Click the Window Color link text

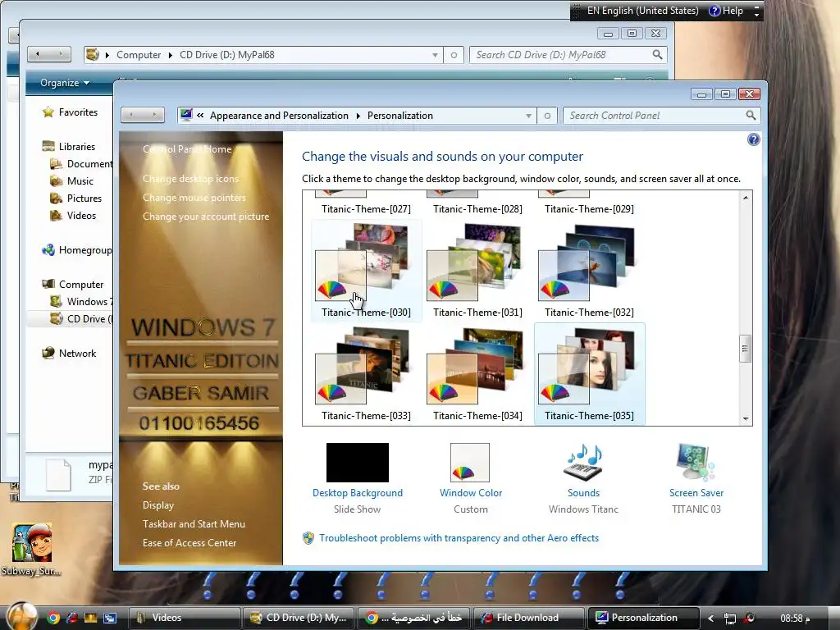click(x=470, y=493)
